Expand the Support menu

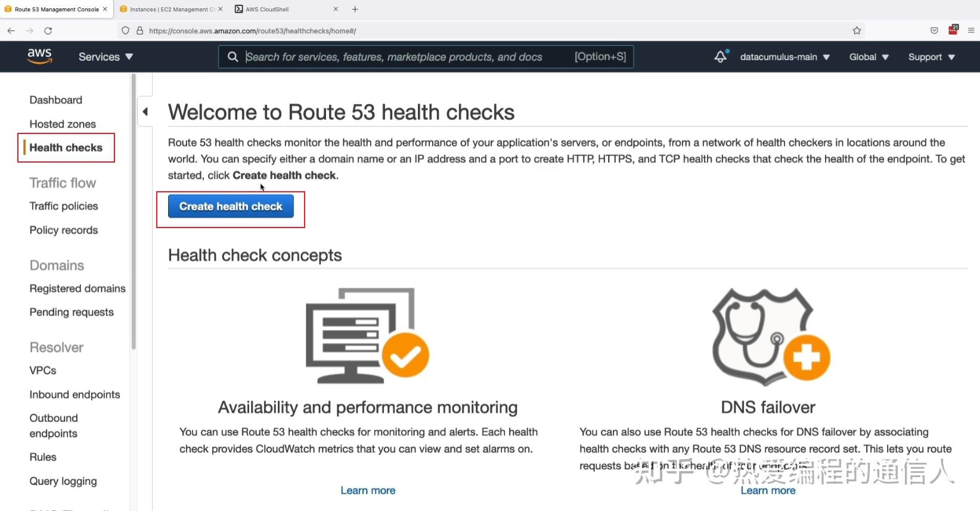(931, 57)
